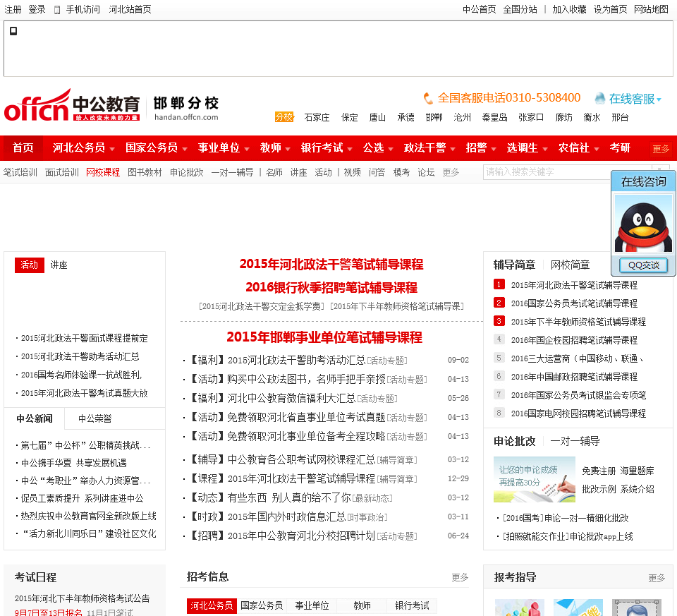Viewport: 677px width, 616px height.
Task: Open 招警 in the navigation bar
Action: [x=476, y=147]
